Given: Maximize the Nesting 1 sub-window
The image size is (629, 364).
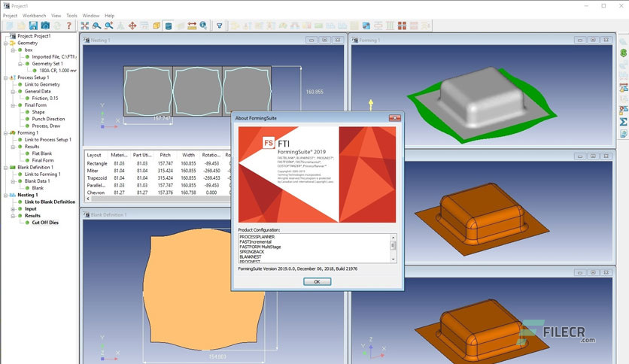Looking at the screenshot, I should tap(324, 40).
